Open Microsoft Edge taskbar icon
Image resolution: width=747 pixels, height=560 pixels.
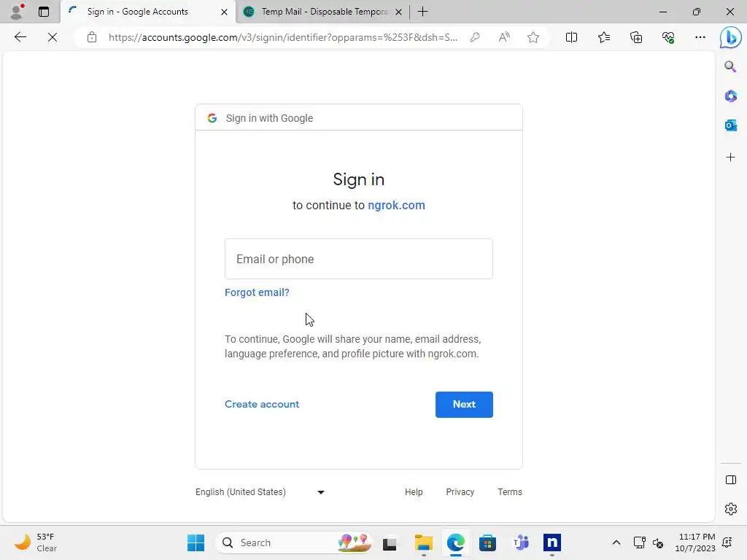455,542
